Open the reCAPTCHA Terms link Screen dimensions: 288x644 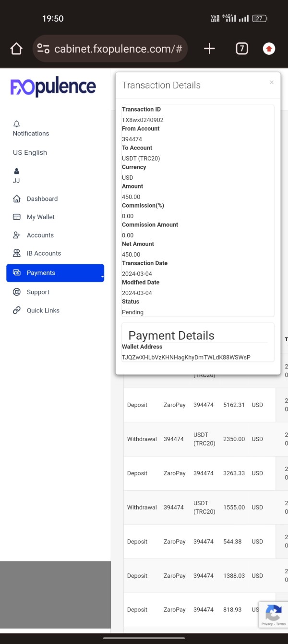[281, 624]
